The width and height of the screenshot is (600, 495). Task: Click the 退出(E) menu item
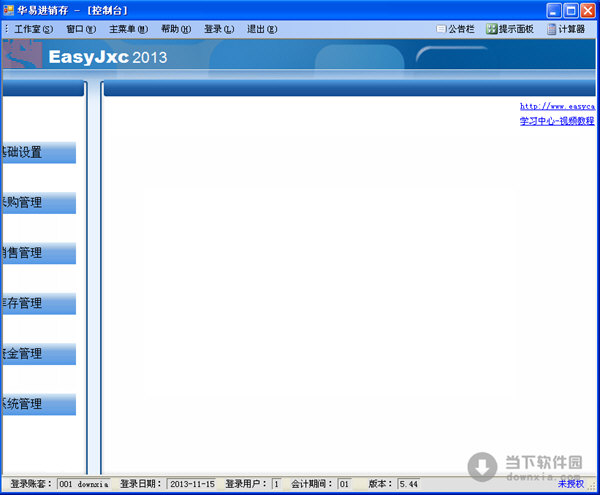pyautogui.click(x=262, y=29)
